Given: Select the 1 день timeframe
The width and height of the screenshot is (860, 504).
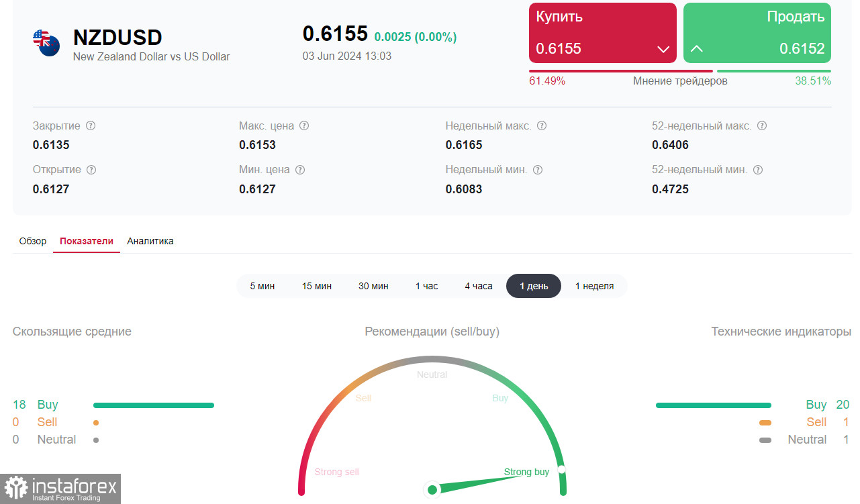Looking at the screenshot, I should [x=534, y=286].
